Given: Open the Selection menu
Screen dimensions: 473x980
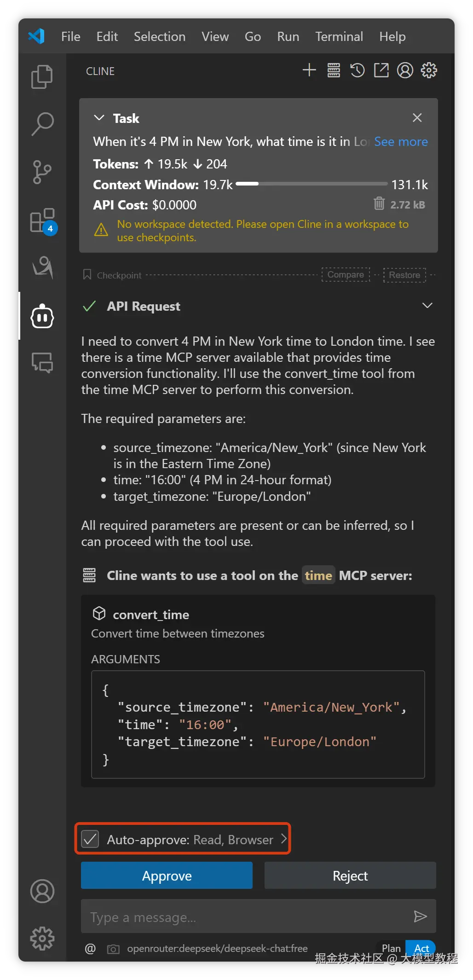Looking at the screenshot, I should pos(159,36).
